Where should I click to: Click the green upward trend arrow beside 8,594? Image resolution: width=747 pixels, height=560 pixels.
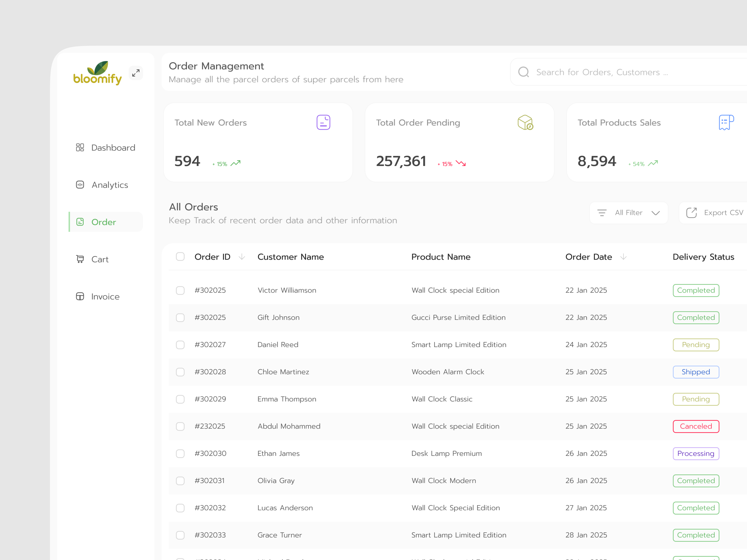[x=653, y=163]
